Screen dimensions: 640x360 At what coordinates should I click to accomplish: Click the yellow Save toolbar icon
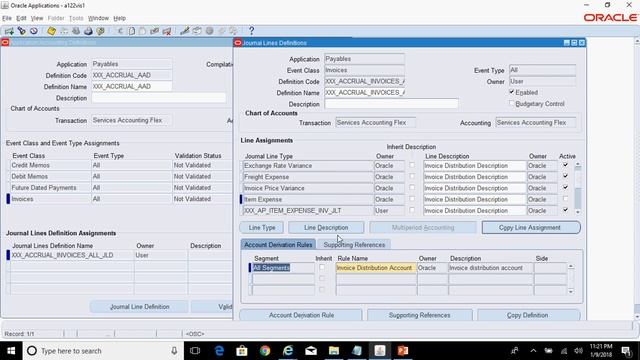51,31
